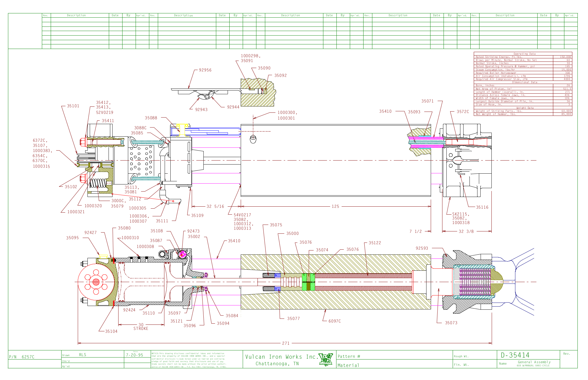
Task: Select the Pattern # title block field
Action: coord(349,356)
